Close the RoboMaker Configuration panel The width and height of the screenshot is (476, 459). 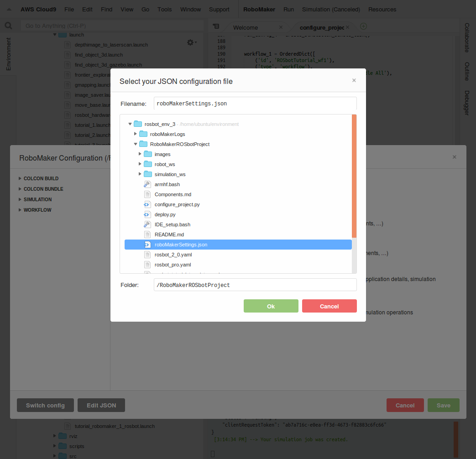coord(455,157)
